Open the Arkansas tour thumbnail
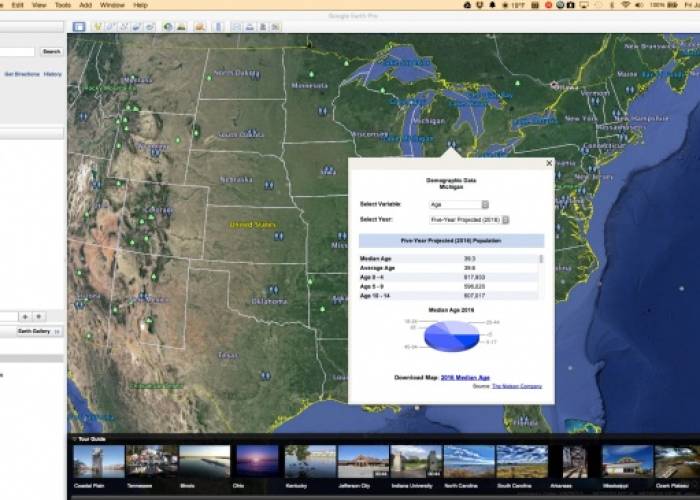This screenshot has width=700, height=500. [x=575, y=462]
